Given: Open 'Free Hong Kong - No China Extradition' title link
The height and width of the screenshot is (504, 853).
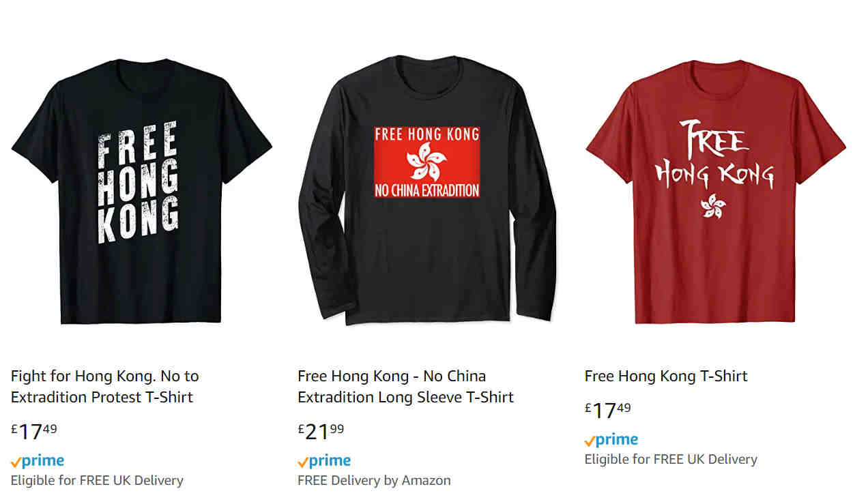Looking at the screenshot, I should 405,386.
